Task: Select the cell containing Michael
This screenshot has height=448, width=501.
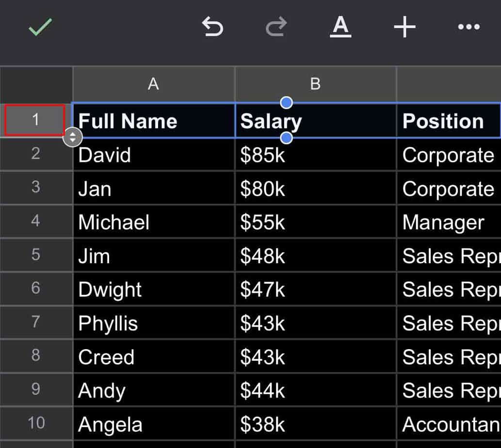Action: (x=153, y=222)
